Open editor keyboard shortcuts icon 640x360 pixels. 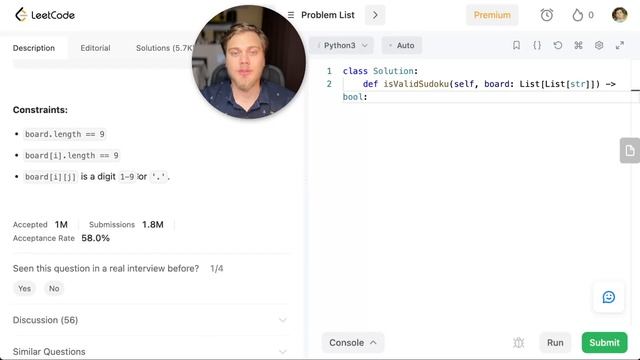coord(578,45)
